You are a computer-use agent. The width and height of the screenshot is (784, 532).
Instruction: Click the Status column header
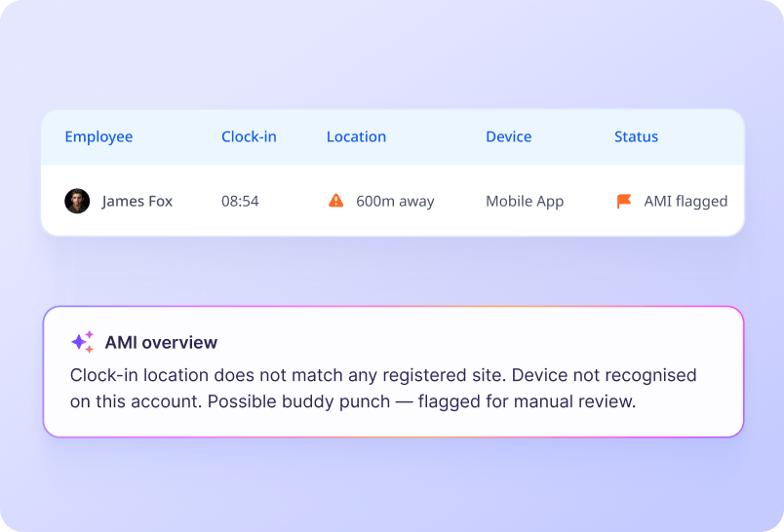pyautogui.click(x=636, y=136)
